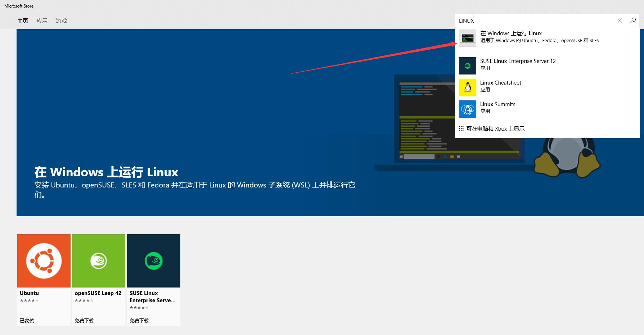Click the SUSE Linux Enterprise Serve... app name
The height and width of the screenshot is (335, 644).
tap(153, 297)
